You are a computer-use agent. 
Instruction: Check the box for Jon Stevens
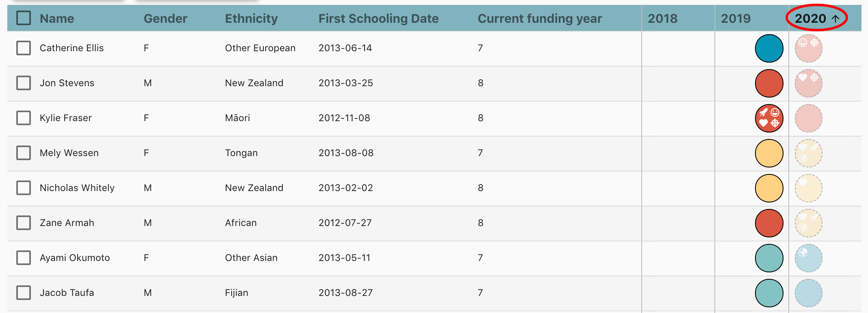24,83
